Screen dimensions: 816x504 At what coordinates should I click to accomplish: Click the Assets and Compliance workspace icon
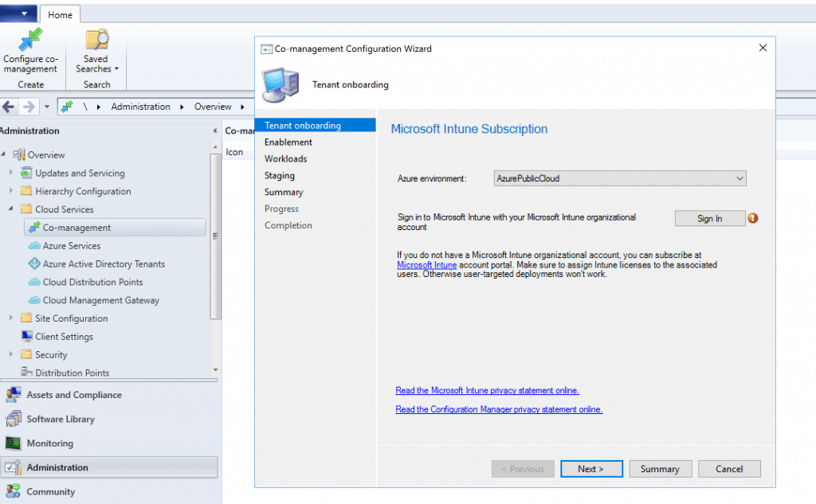(13, 395)
